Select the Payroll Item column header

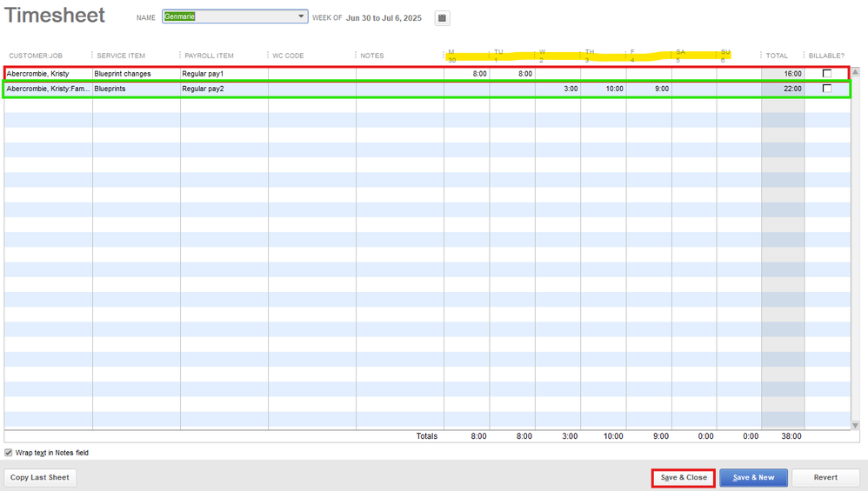coord(209,56)
